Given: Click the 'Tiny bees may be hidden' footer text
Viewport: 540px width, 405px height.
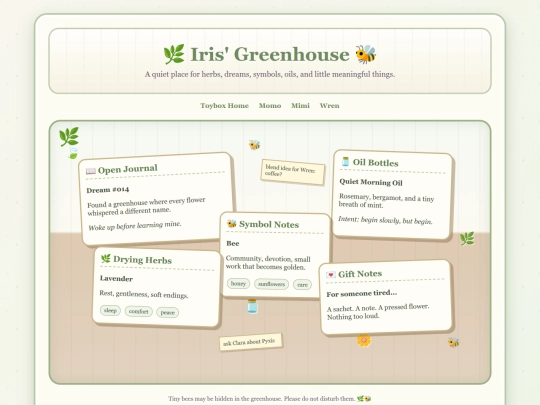Looking at the screenshot, I should tap(262, 399).
